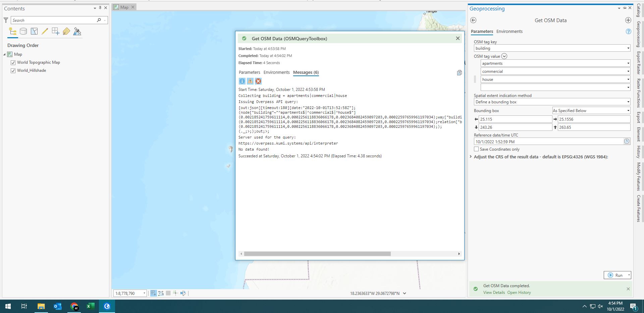Open the map scale dropdown

(144, 293)
